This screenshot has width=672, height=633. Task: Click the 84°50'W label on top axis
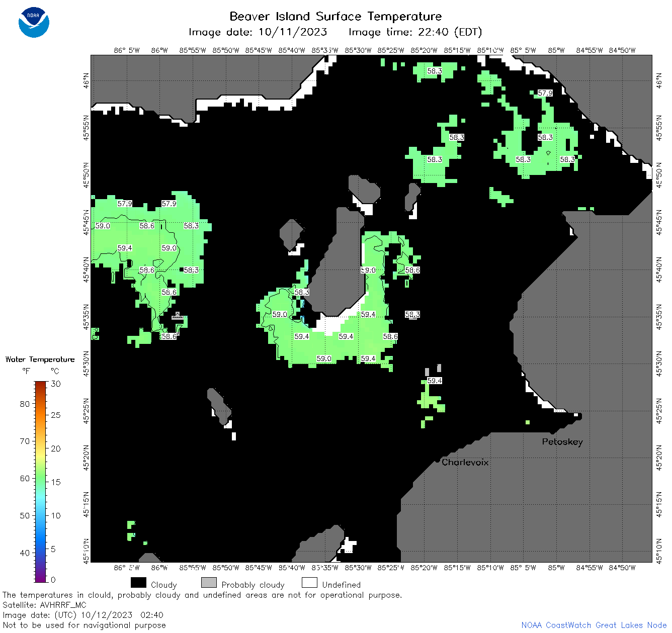[x=622, y=50]
